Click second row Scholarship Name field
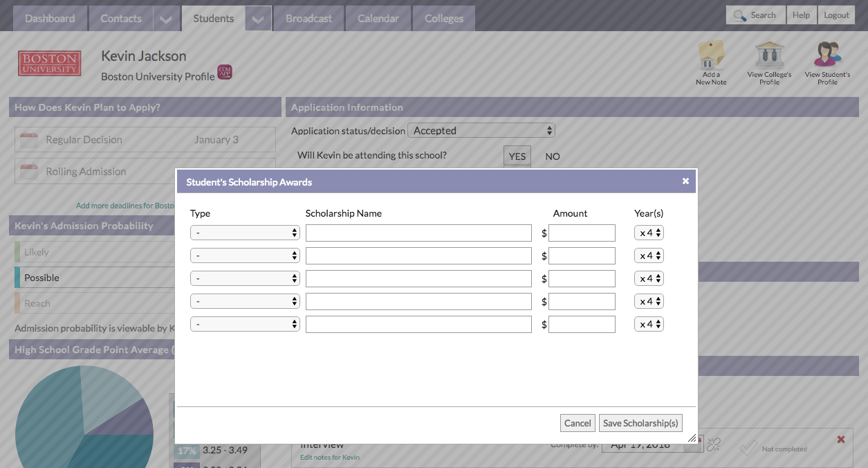This screenshot has height=468, width=868. (418, 256)
